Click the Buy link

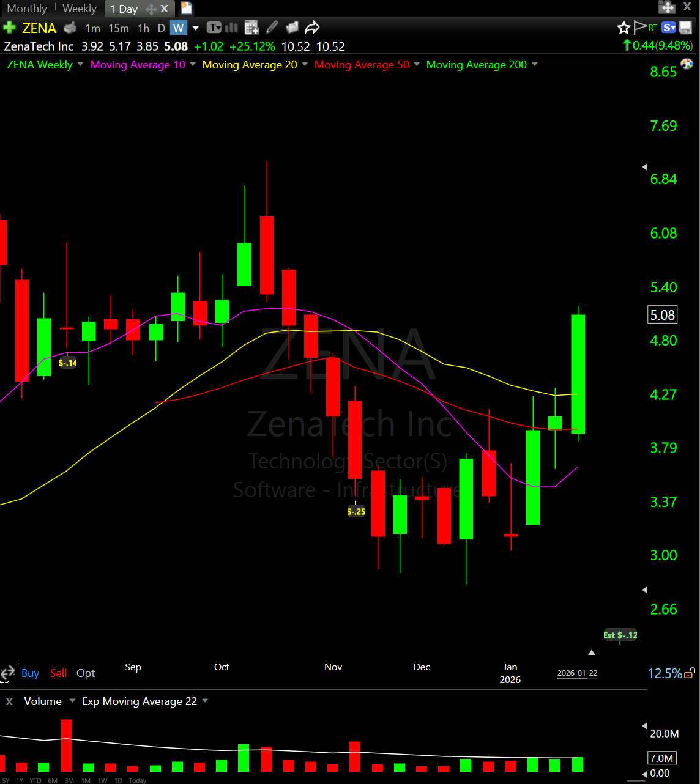click(30, 673)
